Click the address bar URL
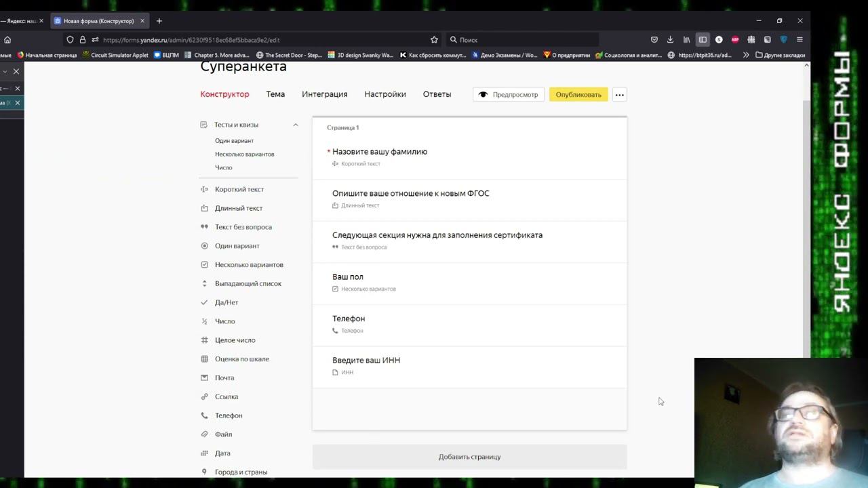The width and height of the screenshot is (868, 488). pos(191,40)
